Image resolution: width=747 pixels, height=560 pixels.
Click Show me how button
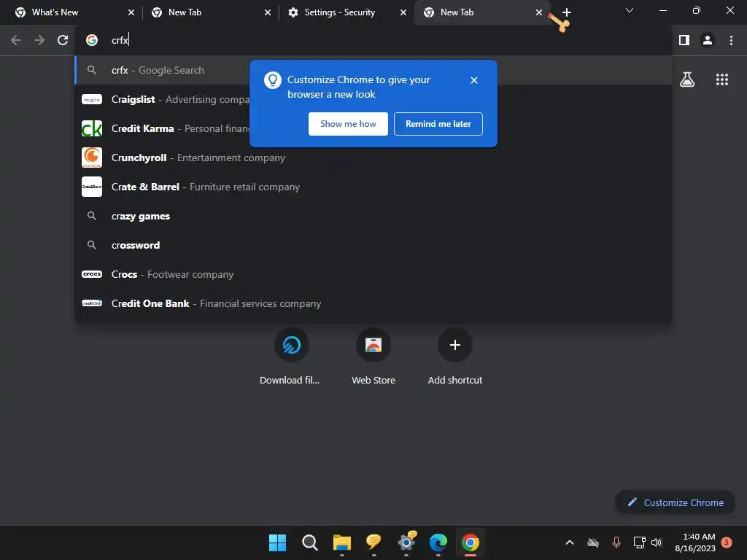point(348,124)
